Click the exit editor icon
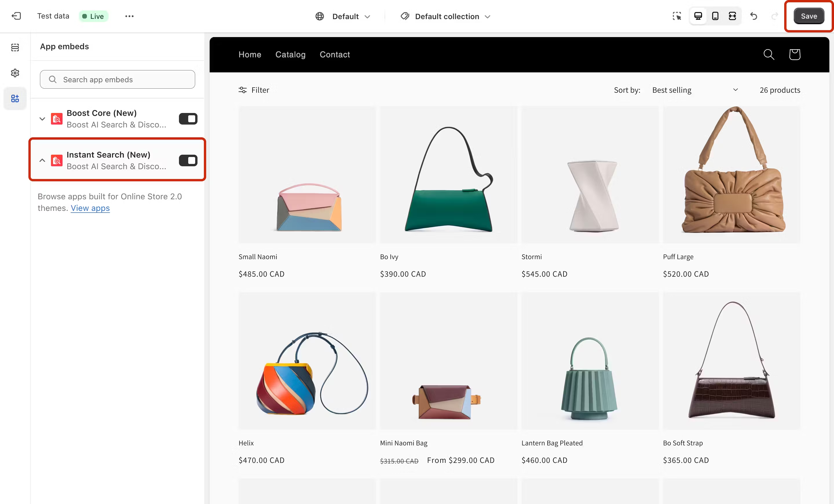Screen dimensions: 834x504 coord(16,16)
